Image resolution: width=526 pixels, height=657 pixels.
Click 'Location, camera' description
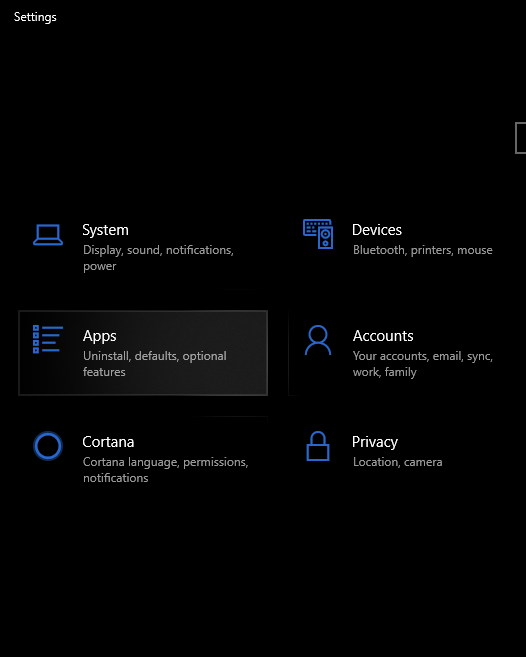click(397, 462)
